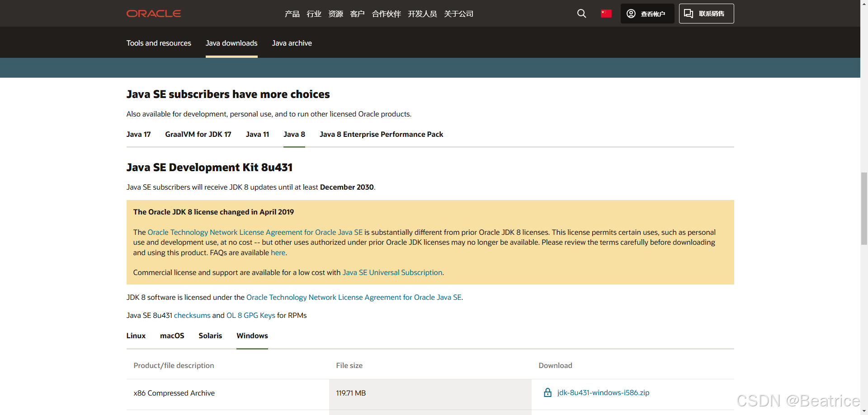Select the Java 8 tab

[x=294, y=134]
